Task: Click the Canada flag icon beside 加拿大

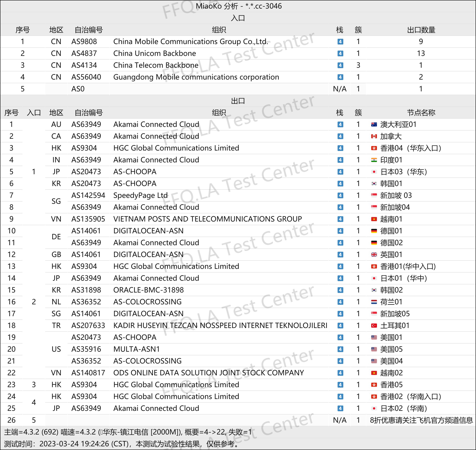Action: [374, 136]
